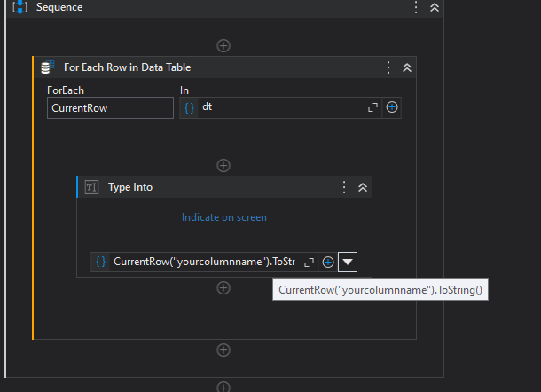Click the Type Into activity icon
This screenshot has width=541, height=392.
91,187
